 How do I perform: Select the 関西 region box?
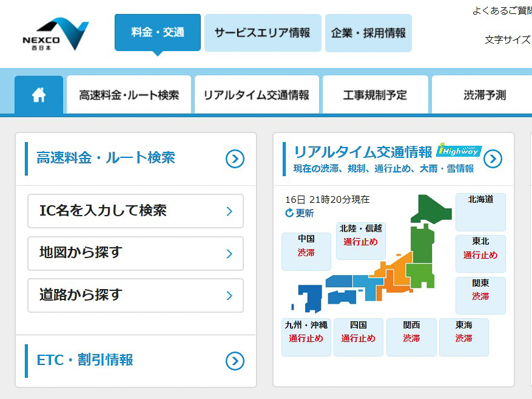(x=411, y=337)
